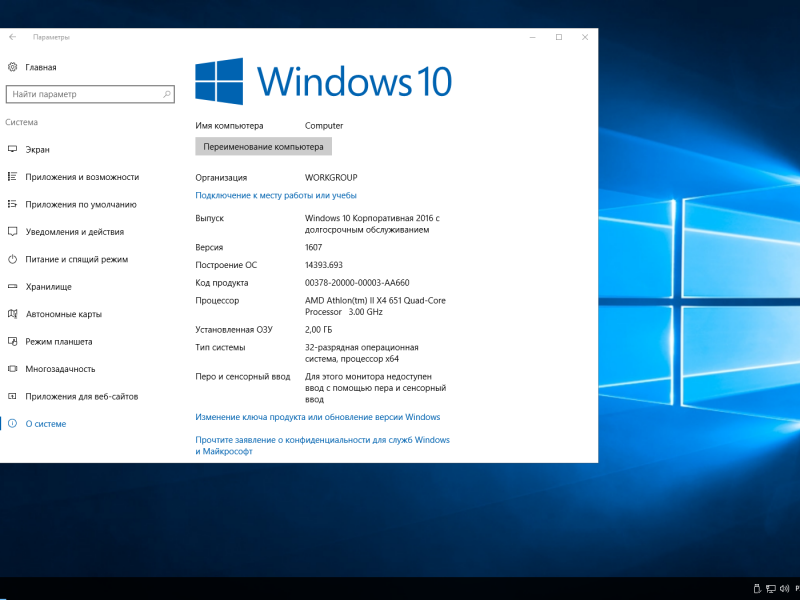Click the computer name value Computer

[324, 126]
